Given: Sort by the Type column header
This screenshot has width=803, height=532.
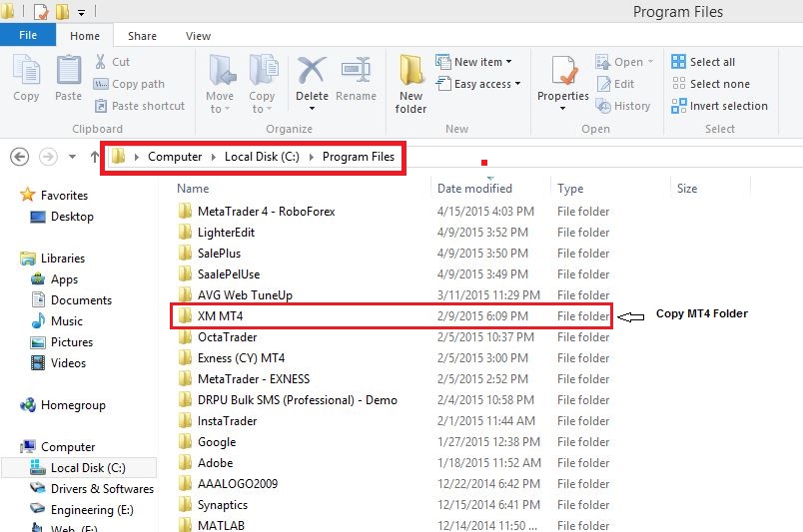Looking at the screenshot, I should [x=570, y=189].
